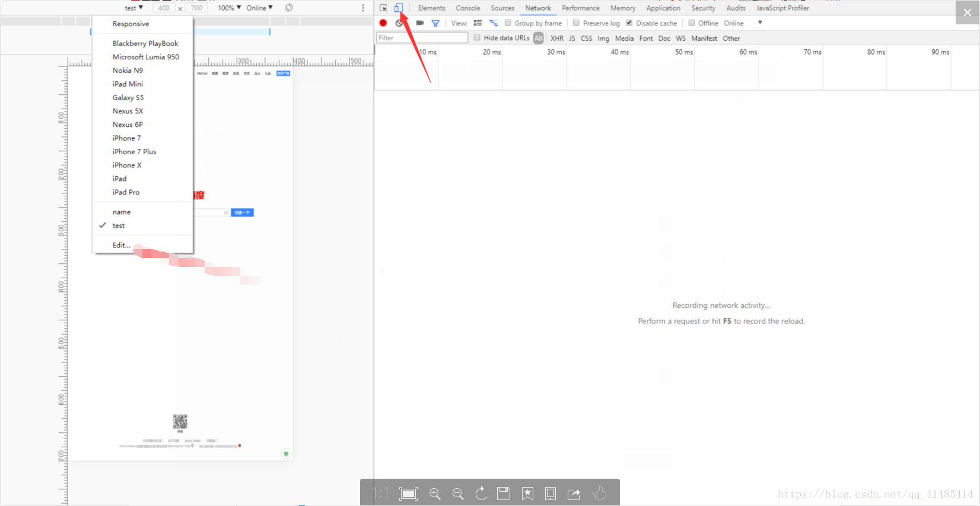Click the network Filter text field
The width and height of the screenshot is (980, 506).
pyautogui.click(x=422, y=37)
